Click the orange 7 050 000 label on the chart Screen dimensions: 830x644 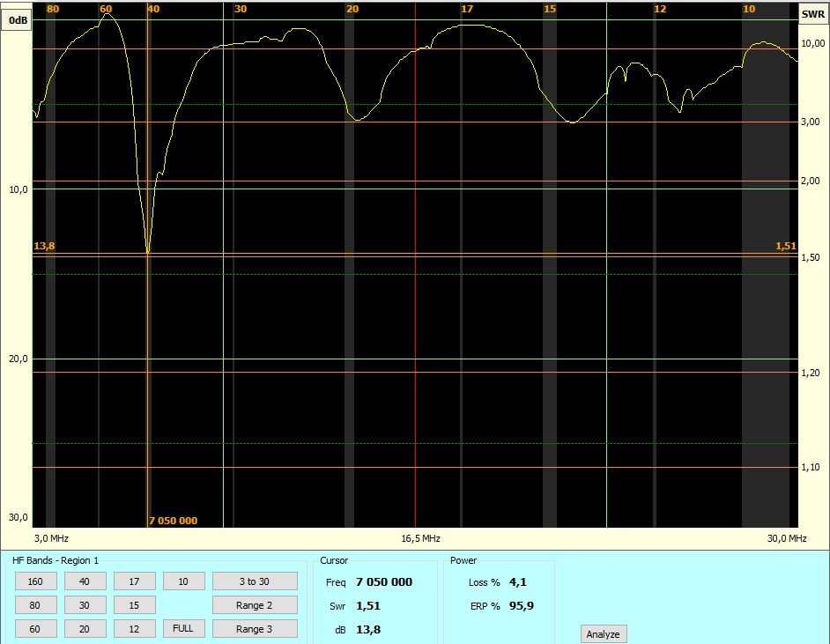point(173,521)
